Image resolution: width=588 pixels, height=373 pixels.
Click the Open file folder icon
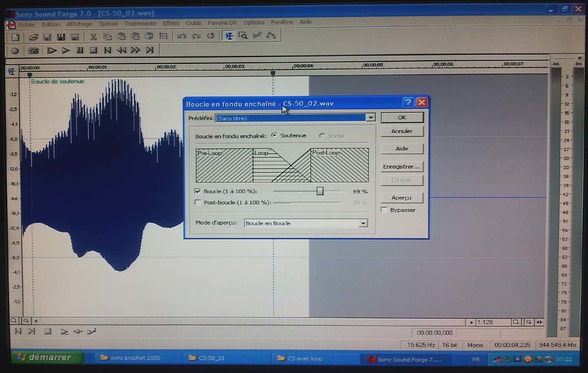[33, 37]
